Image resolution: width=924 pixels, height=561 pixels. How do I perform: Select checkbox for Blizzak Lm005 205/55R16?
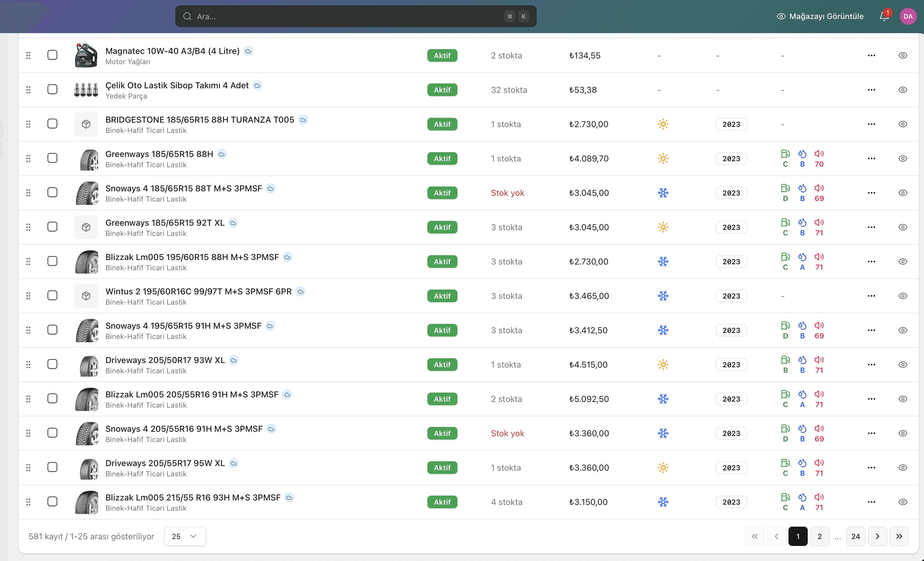(x=52, y=399)
